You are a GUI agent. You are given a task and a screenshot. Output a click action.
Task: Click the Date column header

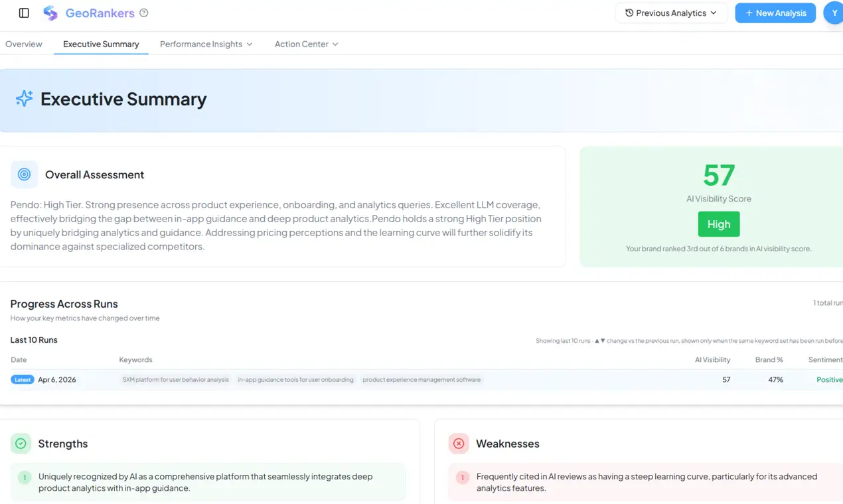tap(19, 359)
